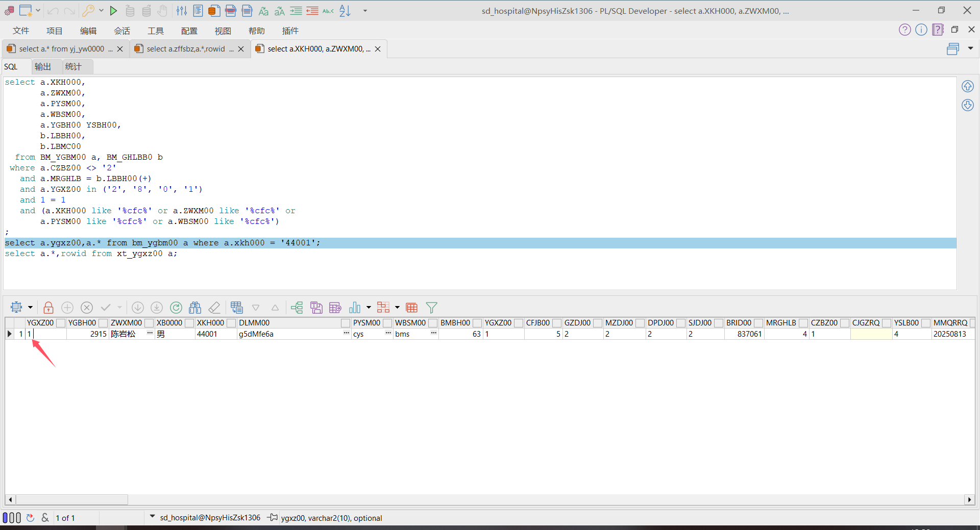Viewport: 980px width, 530px height.
Task: Click the eraser clear record icon
Action: (214, 308)
